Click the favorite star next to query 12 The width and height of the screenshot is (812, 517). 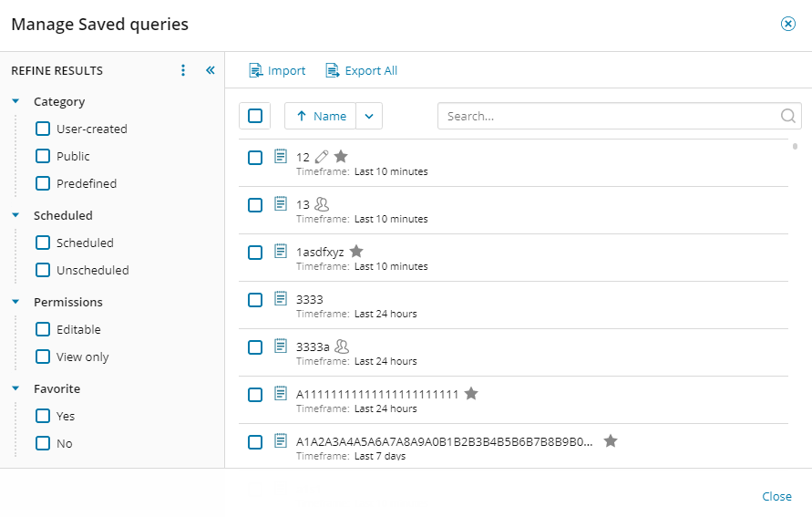[341, 157]
